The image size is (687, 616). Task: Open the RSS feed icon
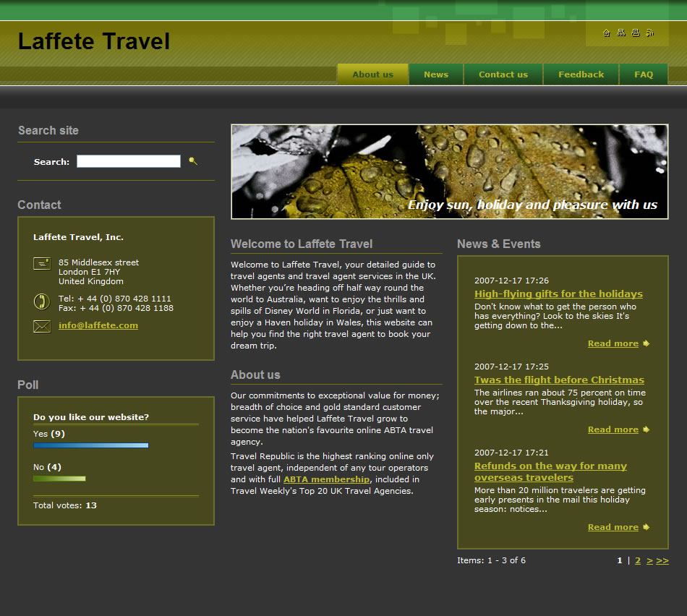point(650,33)
